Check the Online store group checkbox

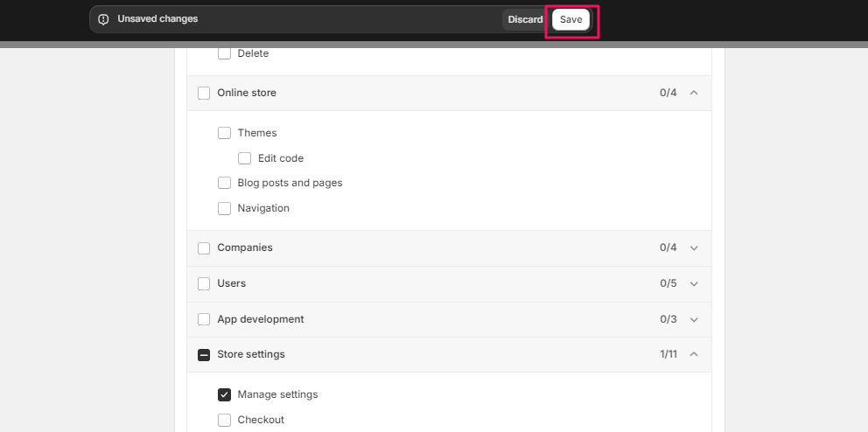pos(204,93)
